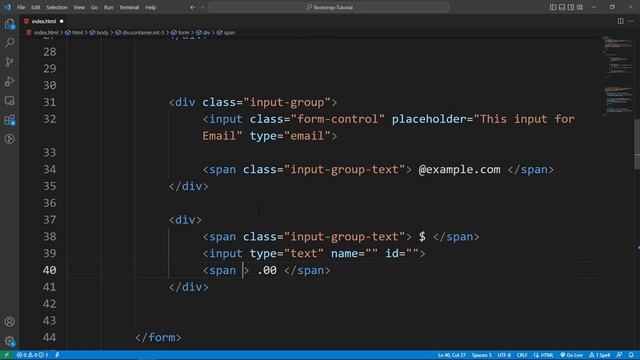The image size is (640, 360).
Task: Click the vertical editor scrollbar
Action: [637, 143]
